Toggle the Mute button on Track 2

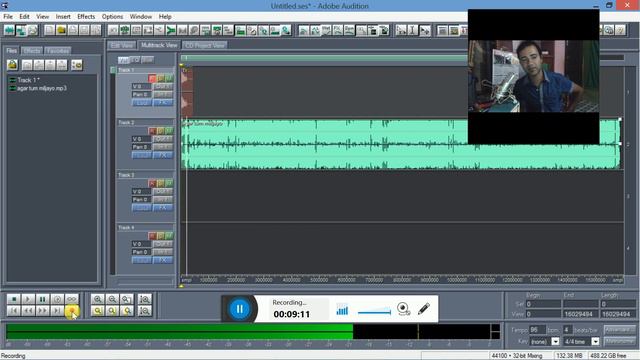[x=169, y=131]
